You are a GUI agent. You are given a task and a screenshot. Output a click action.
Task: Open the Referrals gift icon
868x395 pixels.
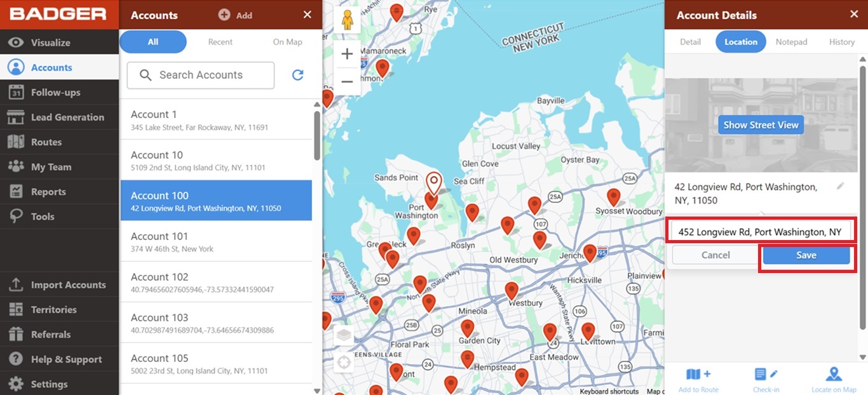[x=16, y=334]
